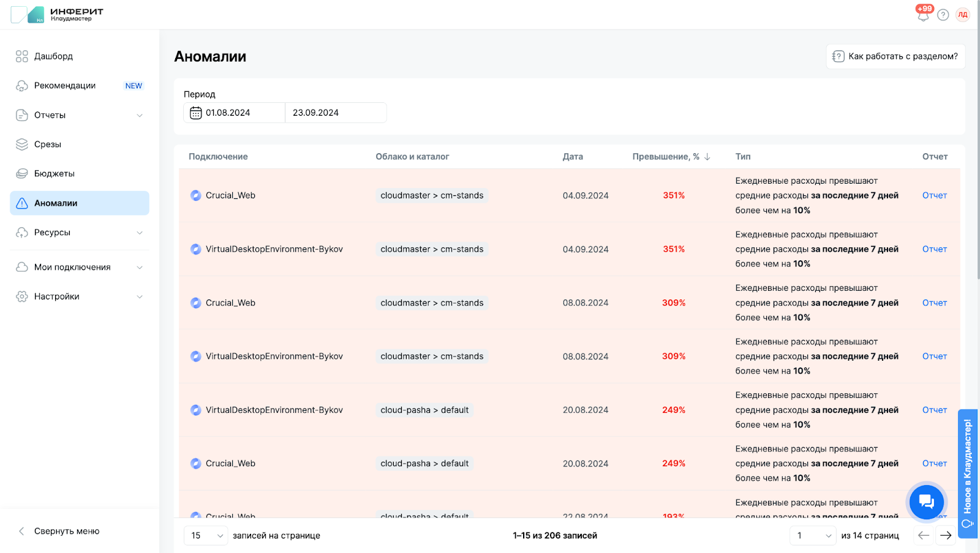Open Рекомендации in the sidebar
This screenshot has height=553, width=980.
click(64, 86)
